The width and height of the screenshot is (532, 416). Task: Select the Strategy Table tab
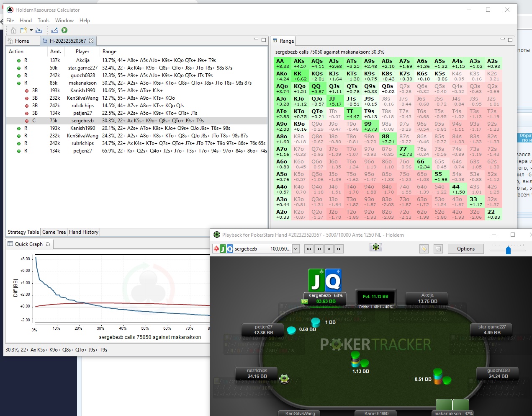(x=23, y=232)
